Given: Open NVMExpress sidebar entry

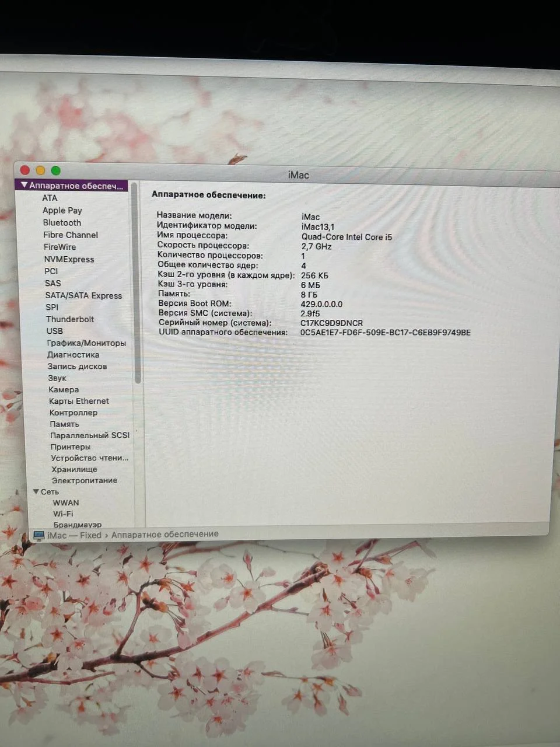Looking at the screenshot, I should coord(69,259).
